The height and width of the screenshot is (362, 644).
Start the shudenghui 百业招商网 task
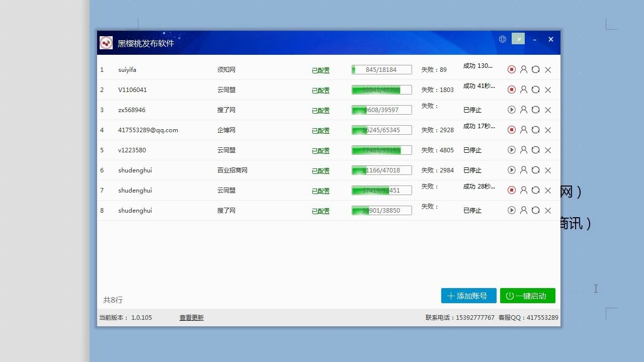pos(512,170)
